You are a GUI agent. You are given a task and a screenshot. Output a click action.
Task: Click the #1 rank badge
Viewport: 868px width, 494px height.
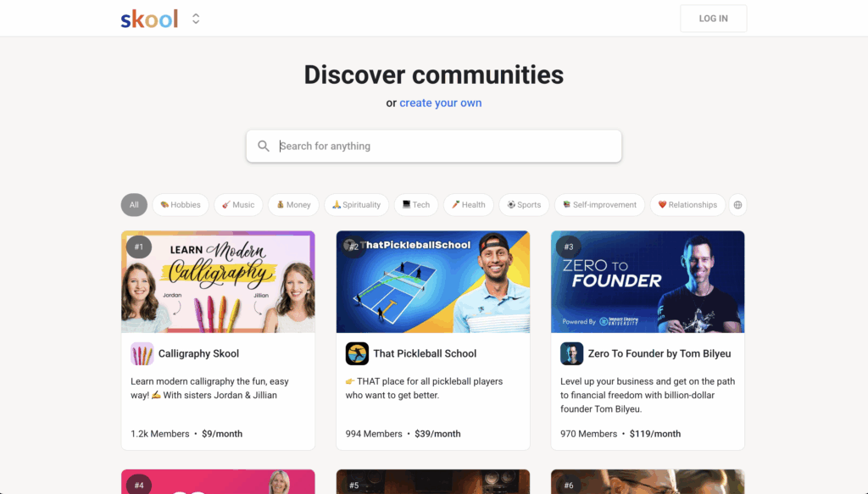pyautogui.click(x=139, y=247)
